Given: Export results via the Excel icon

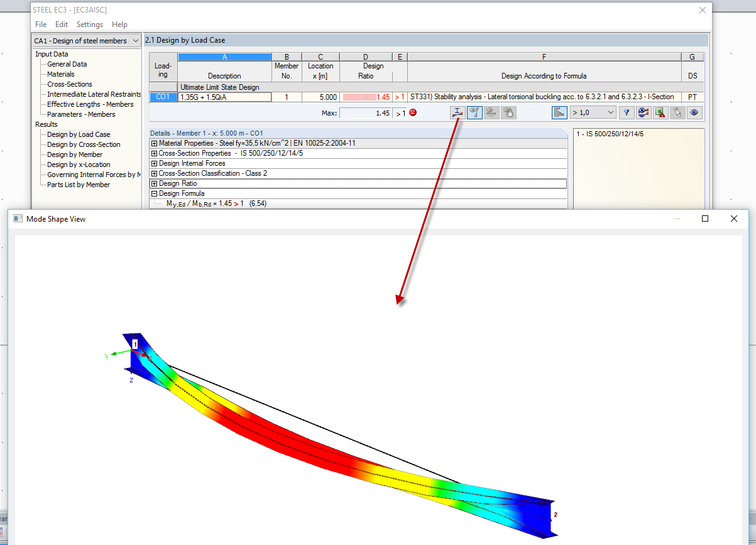Looking at the screenshot, I should tap(660, 112).
